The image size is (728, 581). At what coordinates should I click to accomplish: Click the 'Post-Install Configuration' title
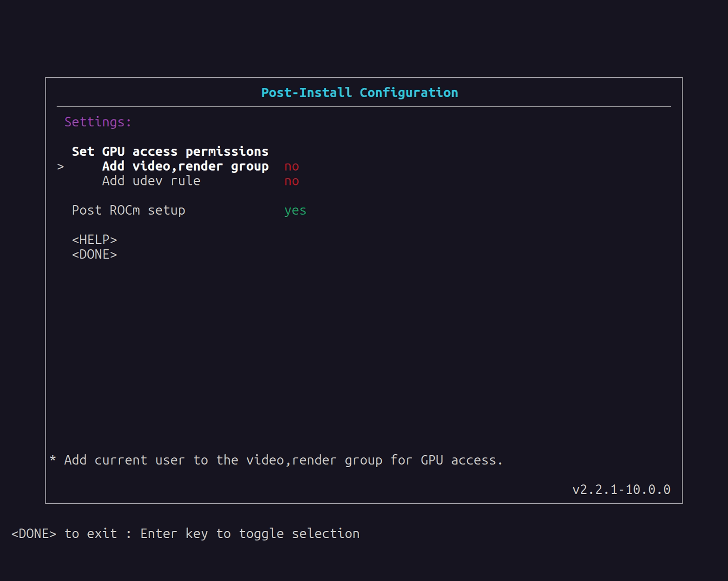pos(360,92)
